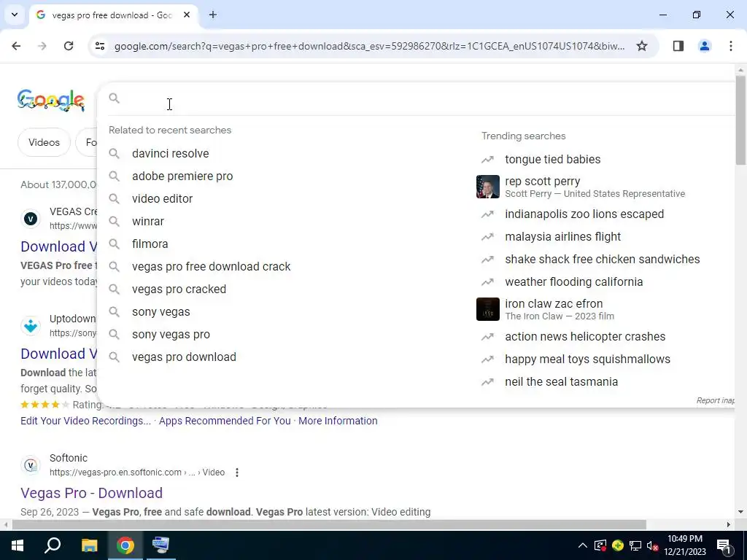Viewport: 747px width, 560px height.
Task: Select suggestion video editor
Action: (x=162, y=198)
